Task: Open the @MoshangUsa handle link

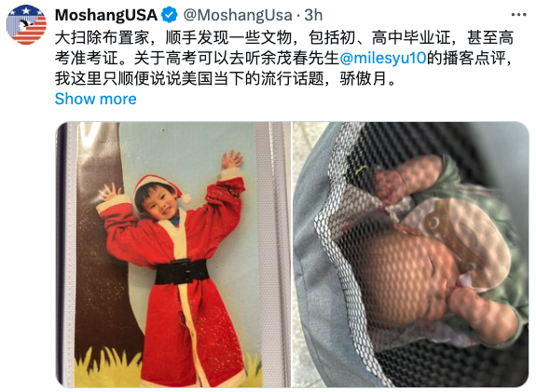Action: [238, 15]
